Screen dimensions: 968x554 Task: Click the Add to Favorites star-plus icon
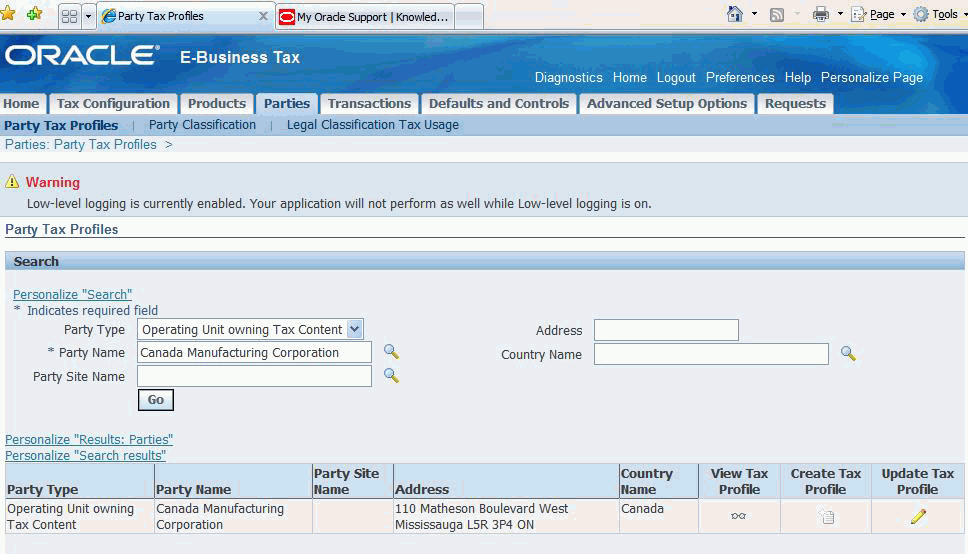[35, 14]
